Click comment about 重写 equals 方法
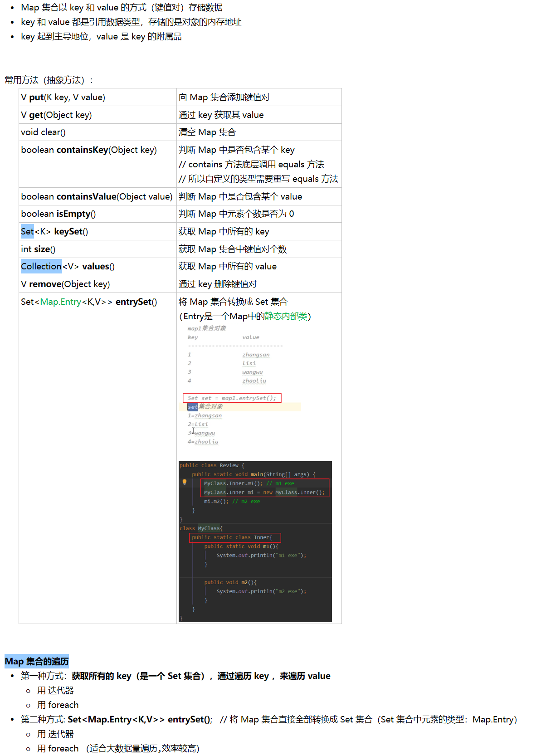This screenshot has width=546, height=756. point(258,179)
